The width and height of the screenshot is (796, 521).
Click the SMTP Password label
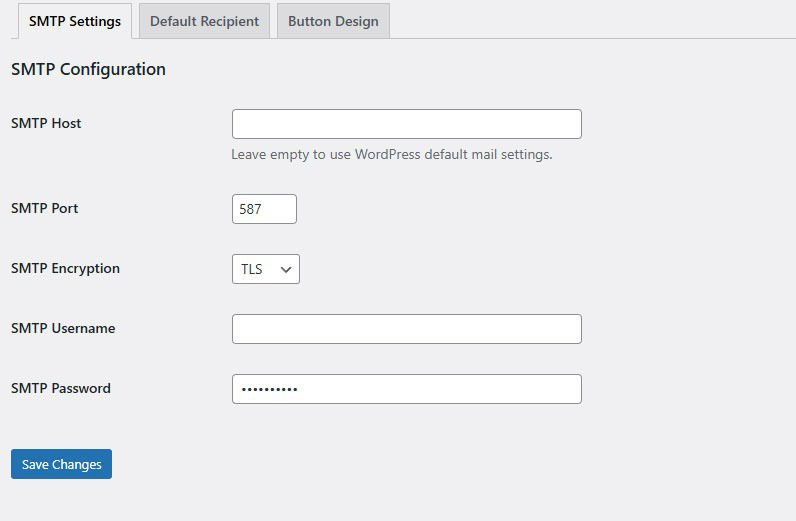click(61, 388)
